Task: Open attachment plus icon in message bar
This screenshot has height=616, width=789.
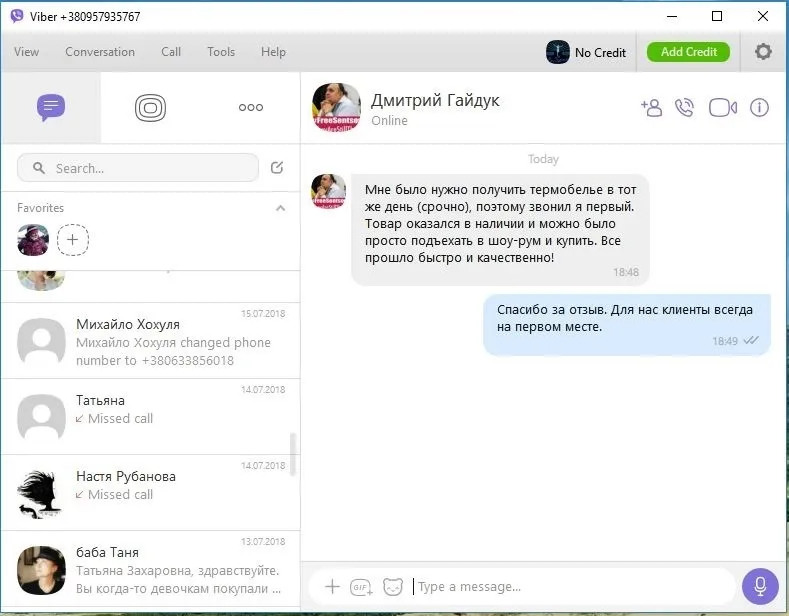Action: click(x=332, y=586)
